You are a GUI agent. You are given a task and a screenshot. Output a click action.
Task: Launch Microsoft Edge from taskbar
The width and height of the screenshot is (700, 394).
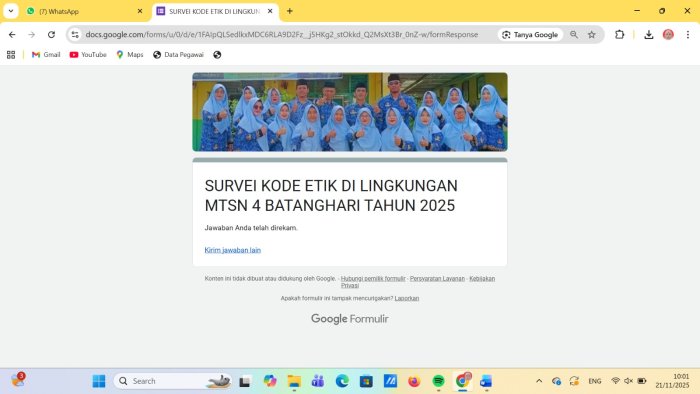(x=342, y=381)
